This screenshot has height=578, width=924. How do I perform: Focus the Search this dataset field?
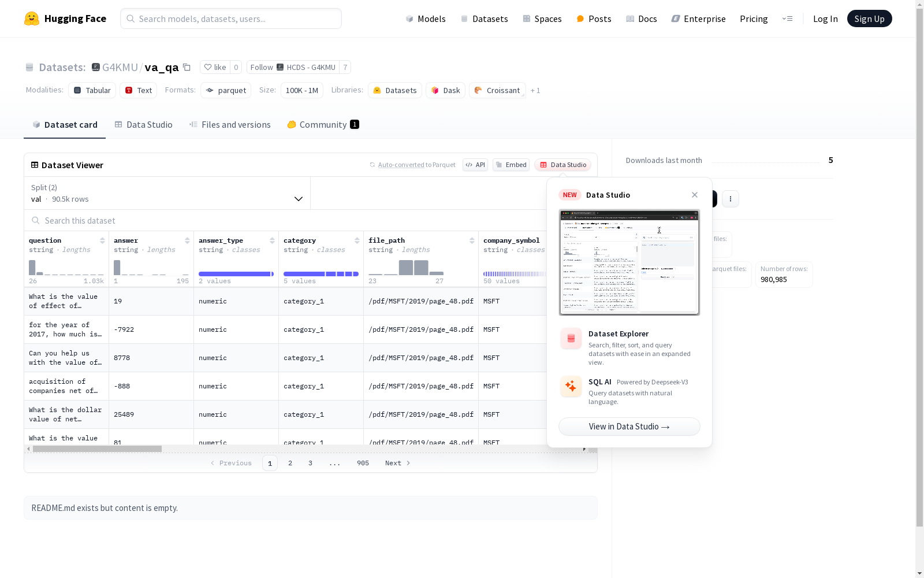286,221
